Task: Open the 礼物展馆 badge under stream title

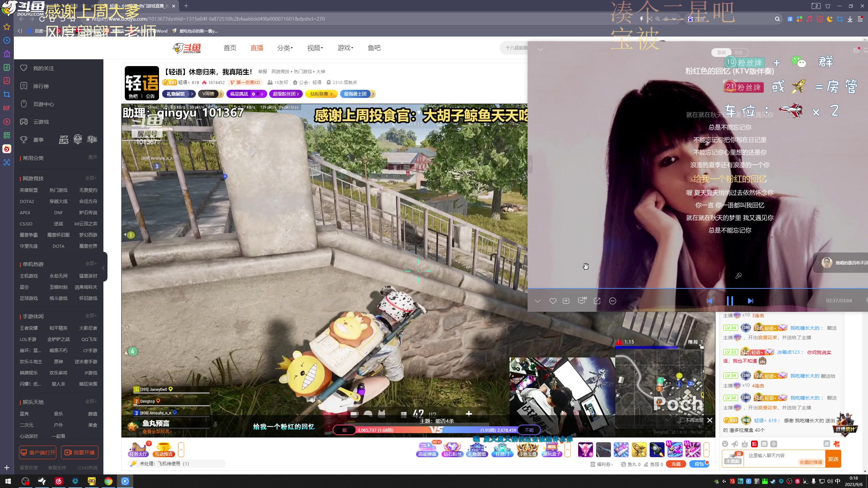Action: click(179, 94)
